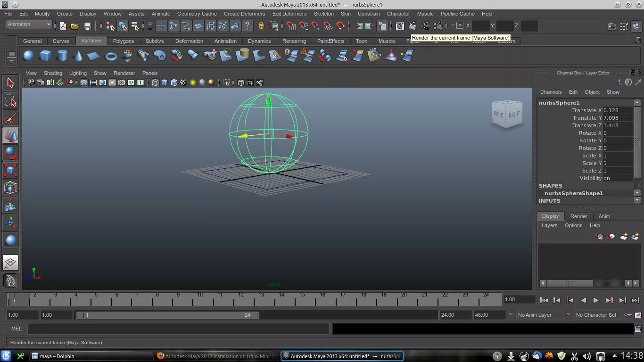Create a NURBS sphere from the shelf
The image size is (644, 362).
point(28,56)
